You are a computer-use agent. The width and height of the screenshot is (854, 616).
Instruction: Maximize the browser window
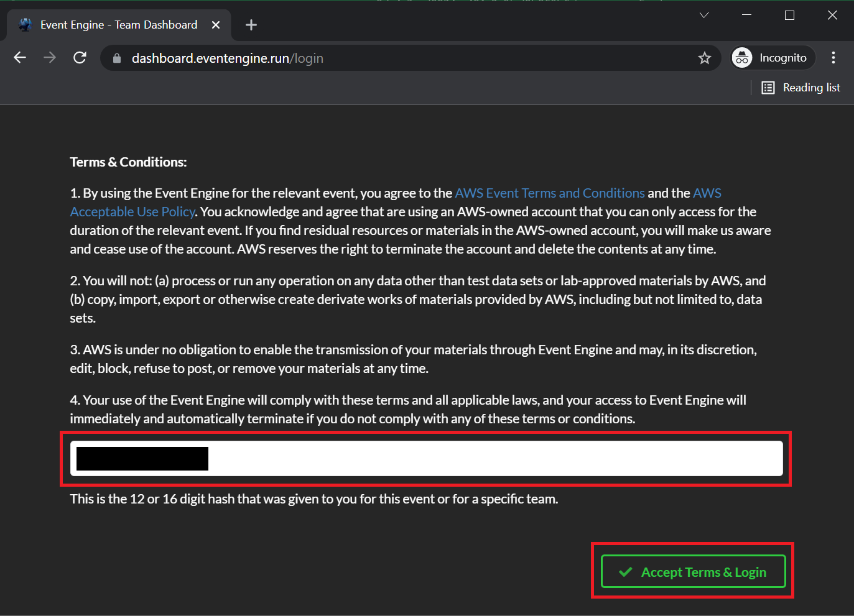pos(789,16)
